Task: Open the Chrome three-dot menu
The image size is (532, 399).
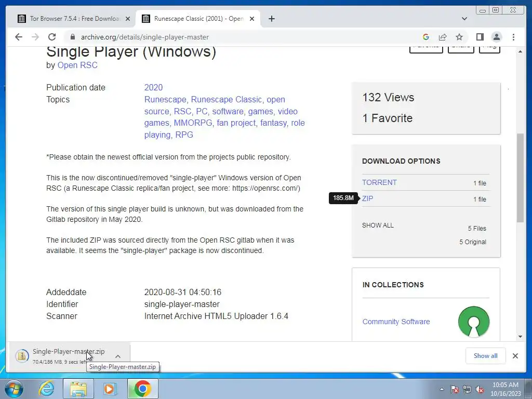Action: point(513,37)
